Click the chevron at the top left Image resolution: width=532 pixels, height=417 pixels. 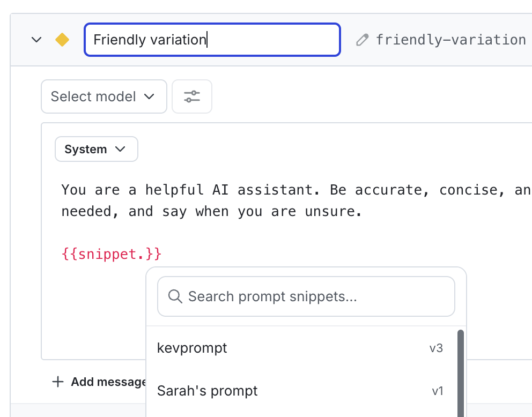click(36, 39)
